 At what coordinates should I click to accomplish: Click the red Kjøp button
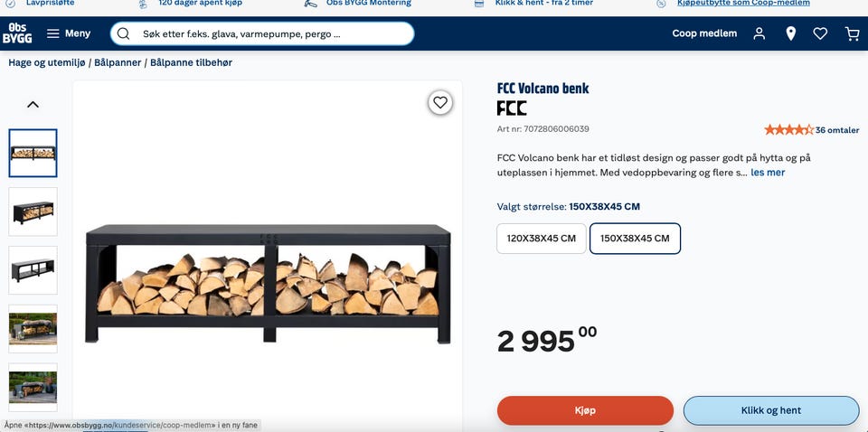[x=585, y=410]
